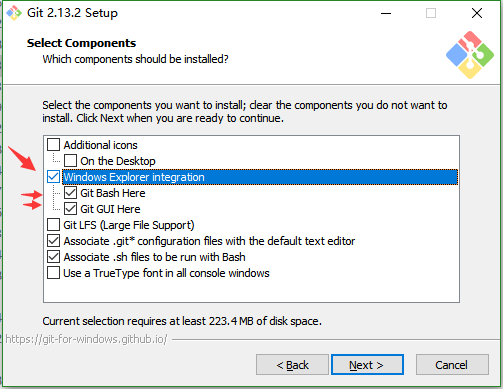Click the Use a TrueType font label
This screenshot has height=389, width=503.
click(166, 273)
